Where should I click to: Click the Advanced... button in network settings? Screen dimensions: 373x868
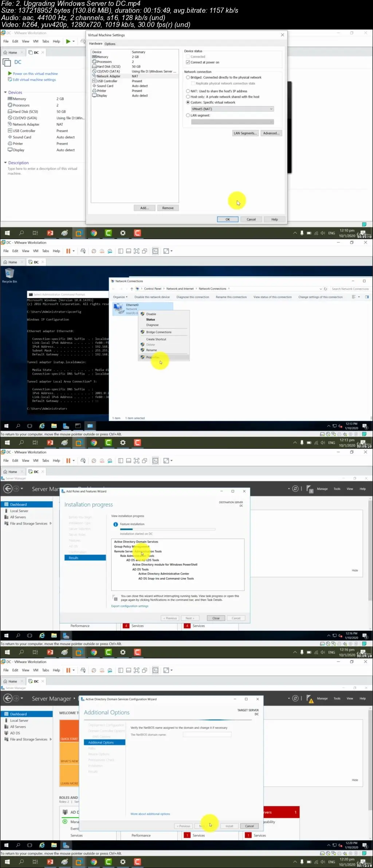click(x=271, y=133)
